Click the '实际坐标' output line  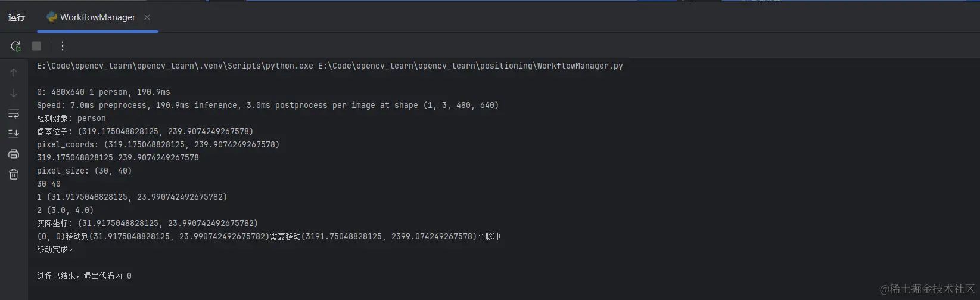(148, 223)
